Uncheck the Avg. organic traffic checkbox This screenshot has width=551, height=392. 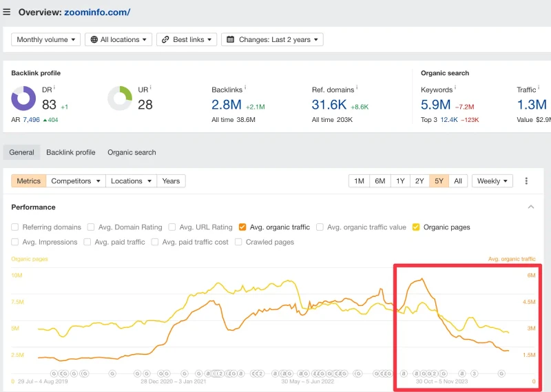tap(242, 227)
